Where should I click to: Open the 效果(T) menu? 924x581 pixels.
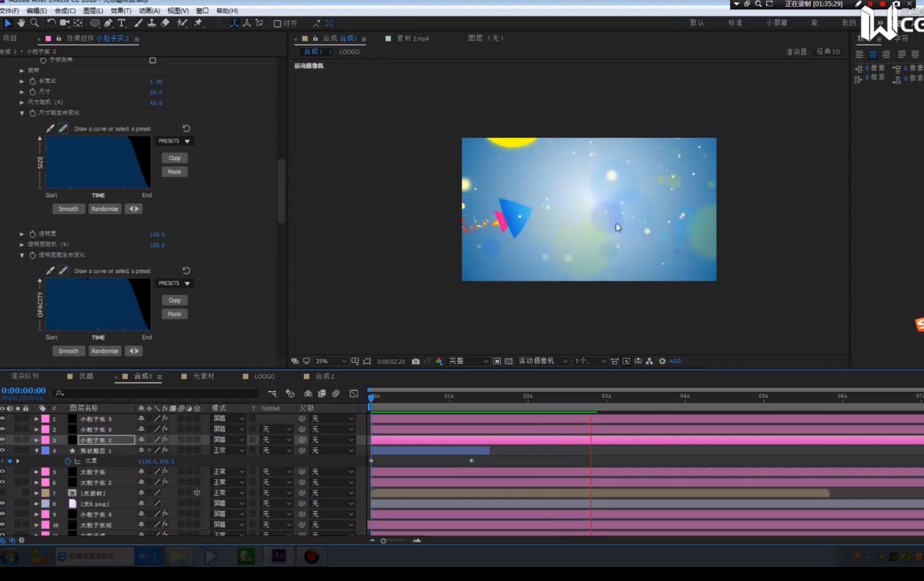tap(121, 10)
